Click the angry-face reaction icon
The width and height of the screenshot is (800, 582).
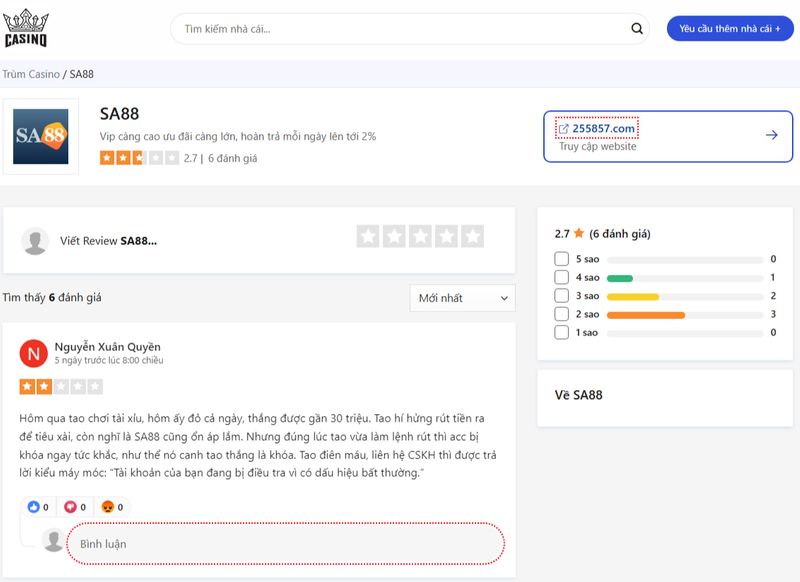point(105,506)
